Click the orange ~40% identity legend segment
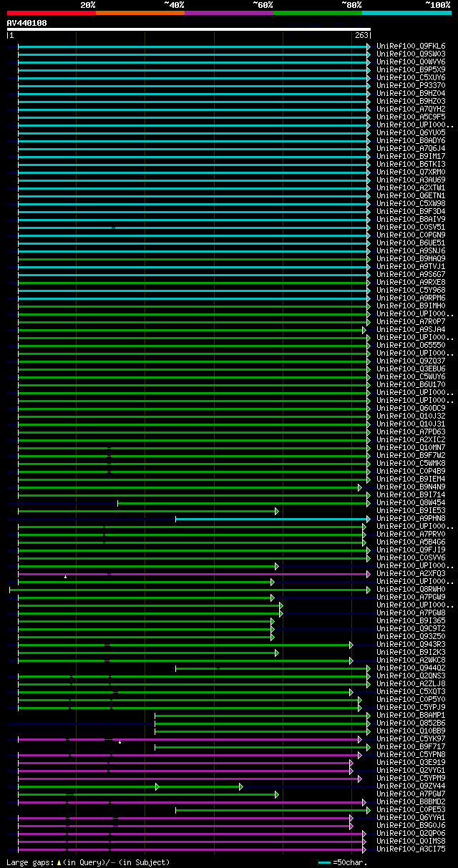The image size is (458, 868). 140,13
